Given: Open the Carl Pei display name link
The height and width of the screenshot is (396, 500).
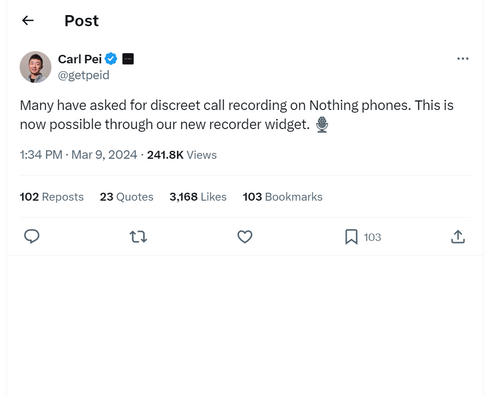Looking at the screenshot, I should coord(80,59).
